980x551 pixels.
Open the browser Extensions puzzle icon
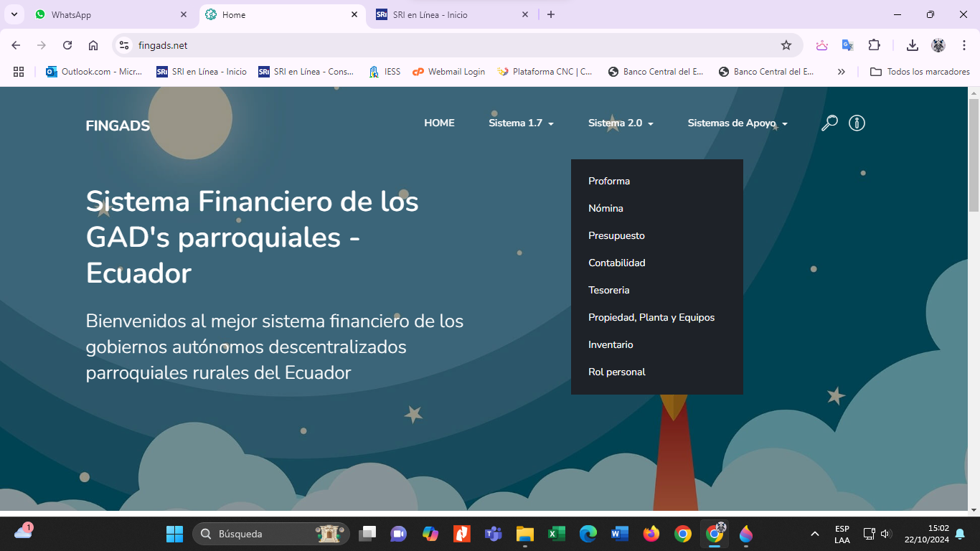click(x=874, y=45)
